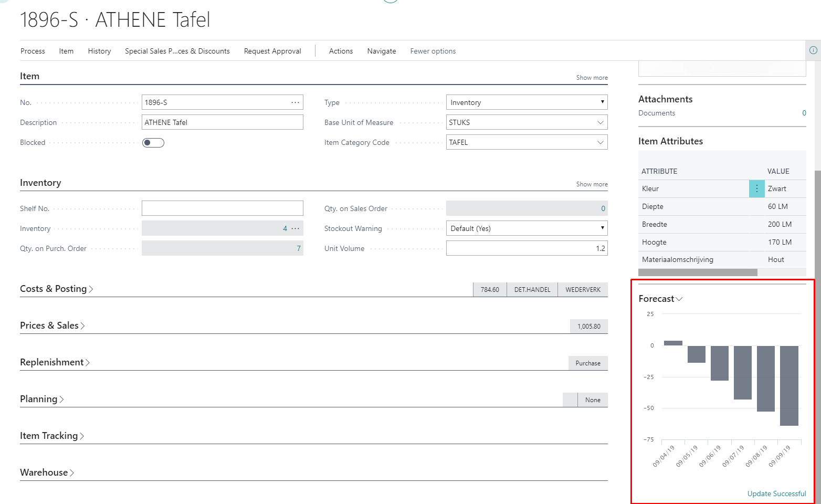The width and height of the screenshot is (821, 504).
Task: Expand the Replenishment section
Action: [55, 362]
